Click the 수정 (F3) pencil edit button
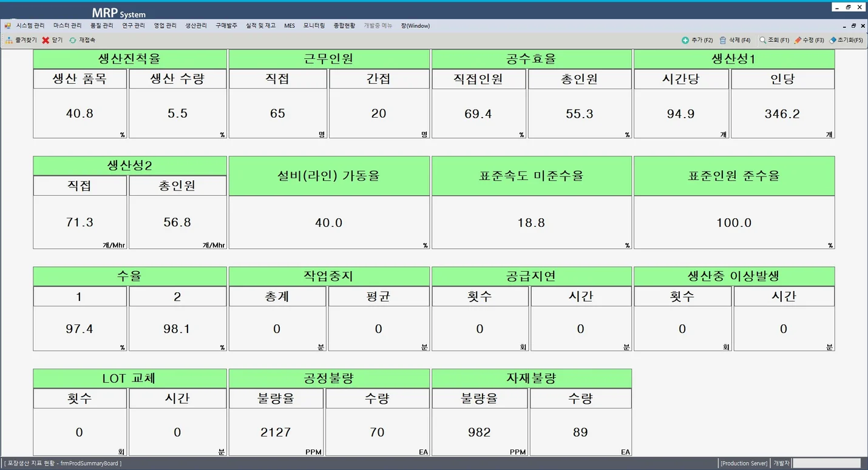The width and height of the screenshot is (868, 470). (809, 40)
